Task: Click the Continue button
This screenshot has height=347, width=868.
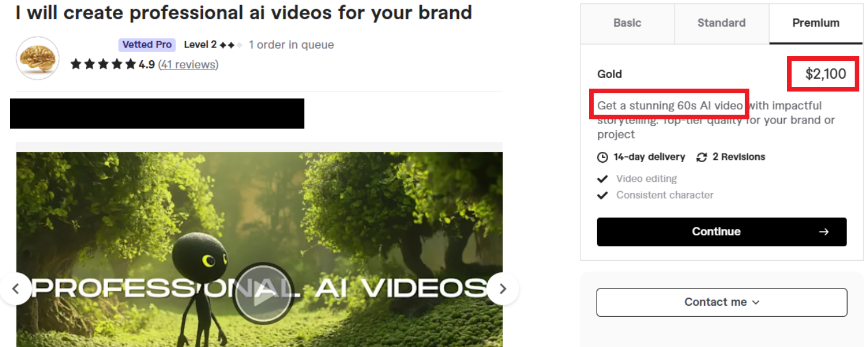Action: coord(722,232)
